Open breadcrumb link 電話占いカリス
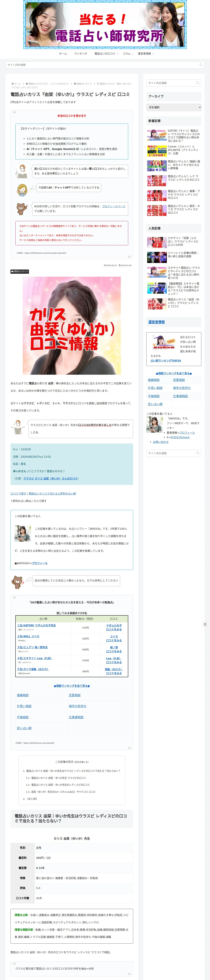The height and width of the screenshot is (980, 210). click(x=84, y=84)
